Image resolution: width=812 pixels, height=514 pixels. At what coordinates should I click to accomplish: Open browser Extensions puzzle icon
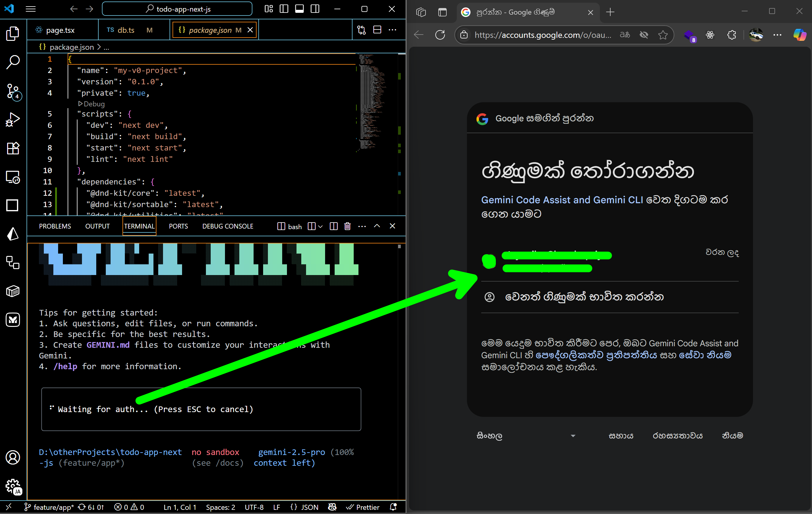[732, 35]
